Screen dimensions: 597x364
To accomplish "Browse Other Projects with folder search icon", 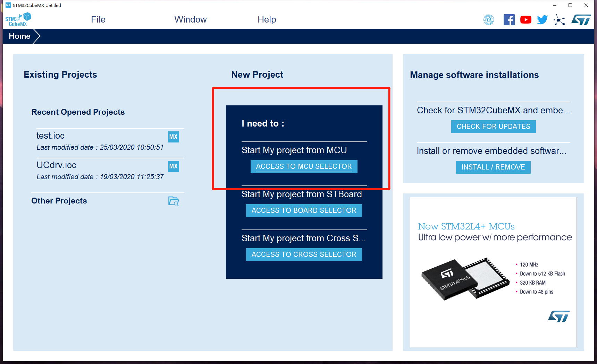I will [x=174, y=201].
